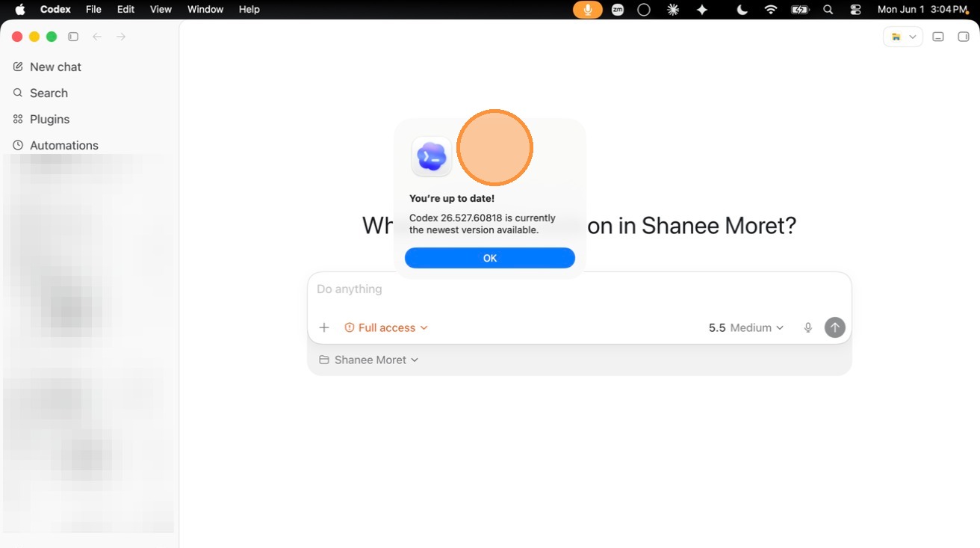Click the plus icon to add attachments
This screenshot has width=980, height=548.
click(x=324, y=327)
